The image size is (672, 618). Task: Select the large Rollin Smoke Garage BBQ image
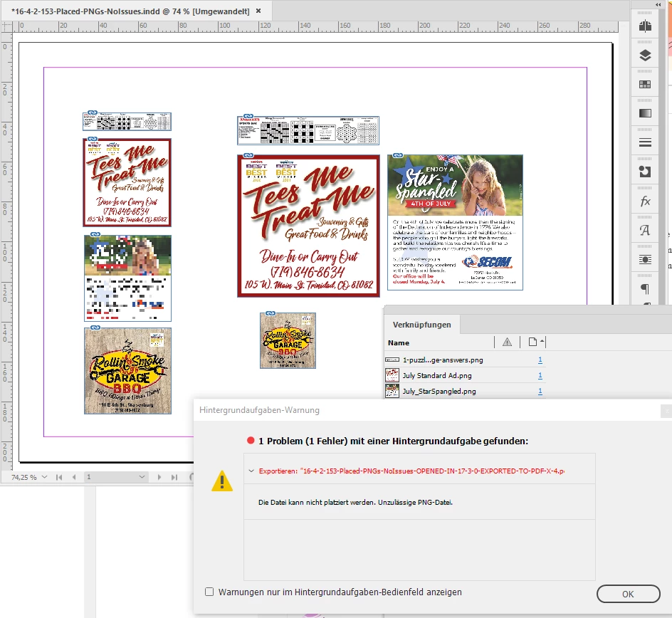point(127,371)
